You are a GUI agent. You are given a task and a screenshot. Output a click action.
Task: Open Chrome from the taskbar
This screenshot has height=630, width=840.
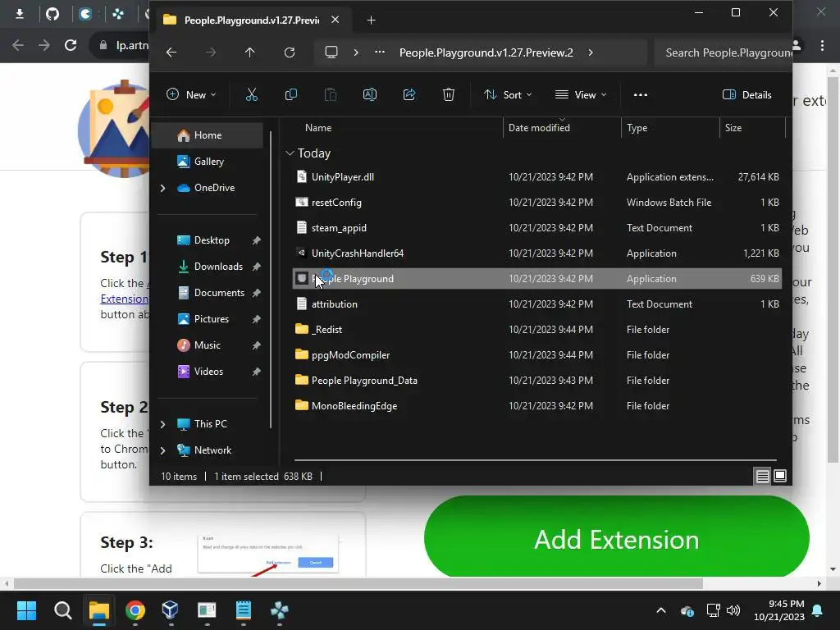[135, 610]
